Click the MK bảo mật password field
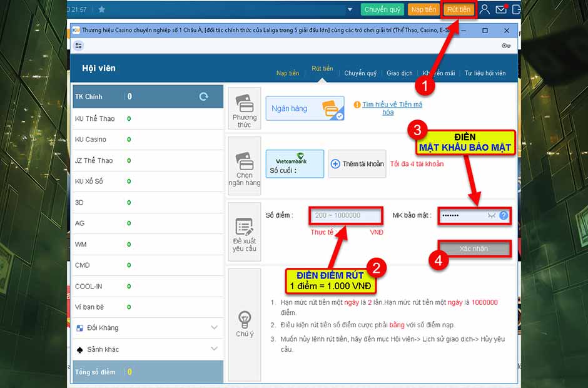The height and width of the screenshot is (388, 588). (x=474, y=215)
